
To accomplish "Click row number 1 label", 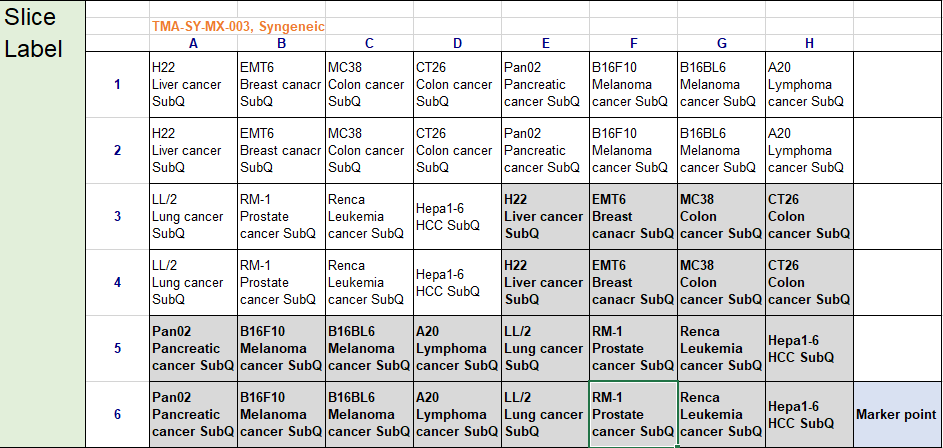I will [117, 84].
